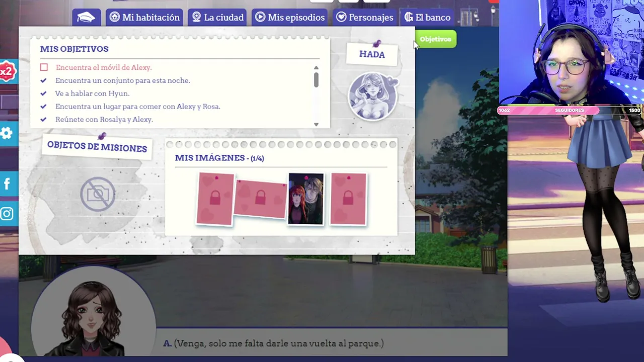The width and height of the screenshot is (644, 362).
Task: Open the Personajes tab
Action: coord(365,17)
